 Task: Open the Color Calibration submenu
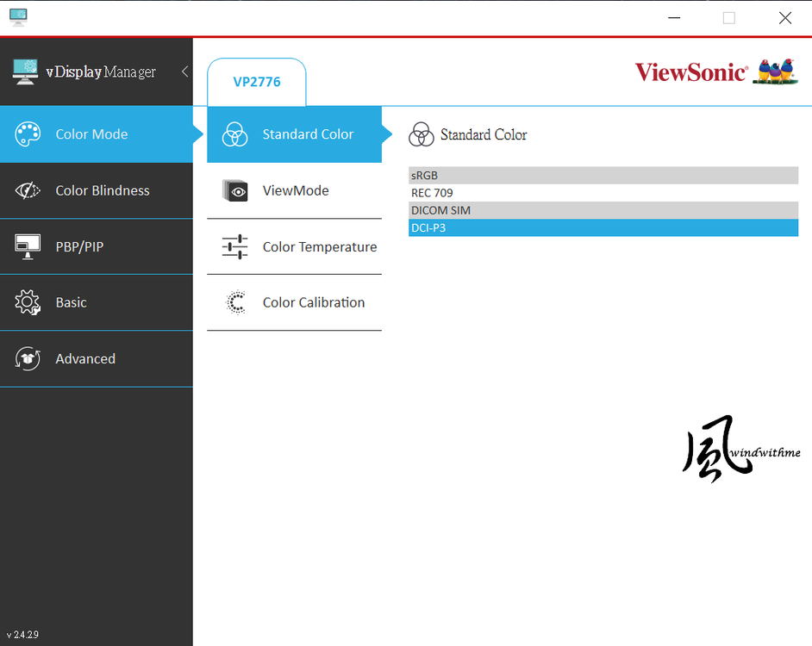point(313,302)
